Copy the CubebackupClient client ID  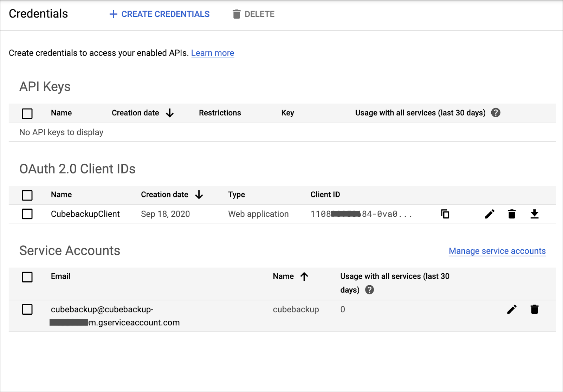445,214
